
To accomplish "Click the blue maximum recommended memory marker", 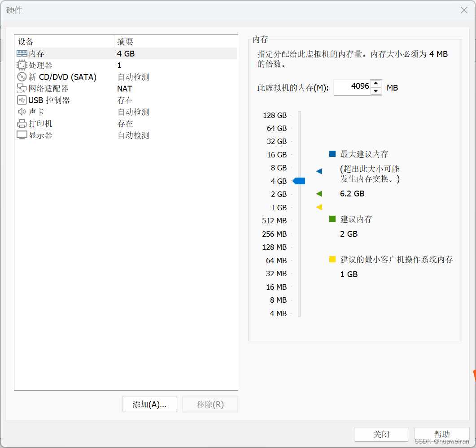I will point(319,171).
